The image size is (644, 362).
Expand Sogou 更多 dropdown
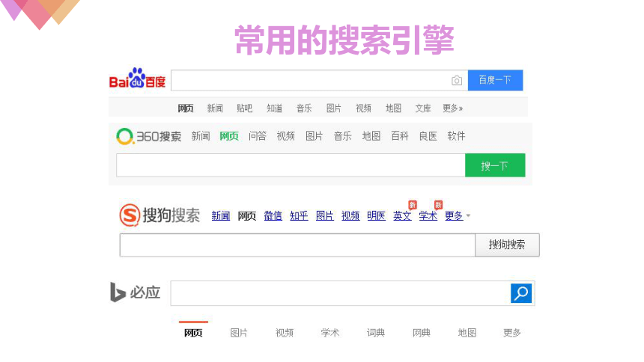coord(457,216)
